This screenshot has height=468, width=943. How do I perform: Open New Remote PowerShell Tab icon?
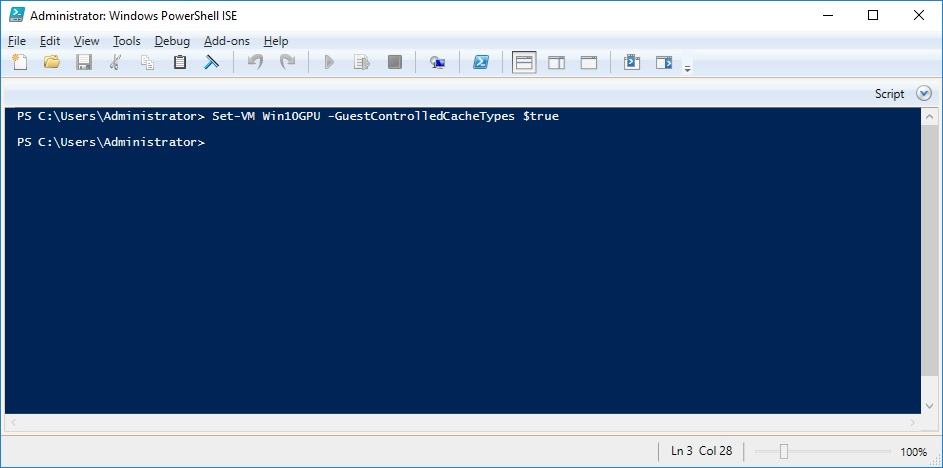(x=437, y=63)
